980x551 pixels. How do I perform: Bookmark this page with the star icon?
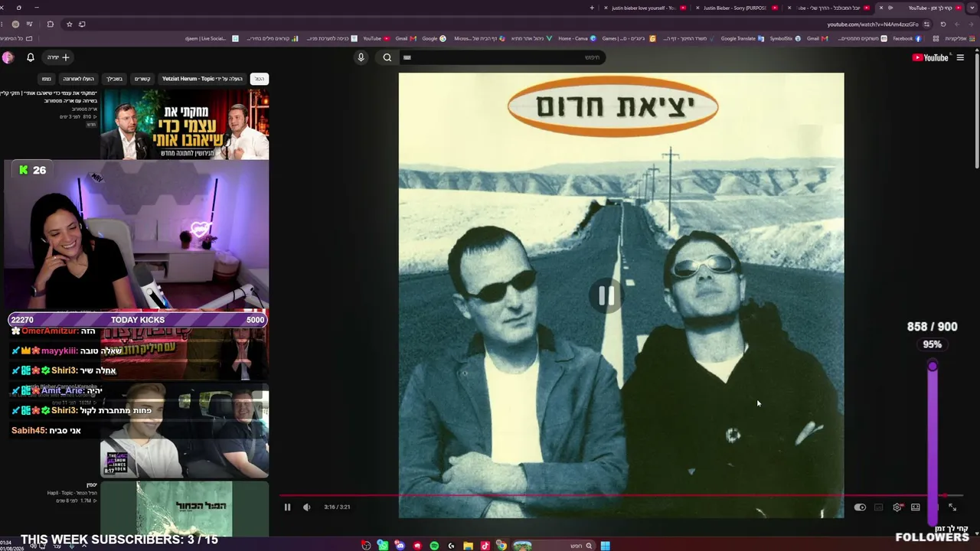[69, 24]
